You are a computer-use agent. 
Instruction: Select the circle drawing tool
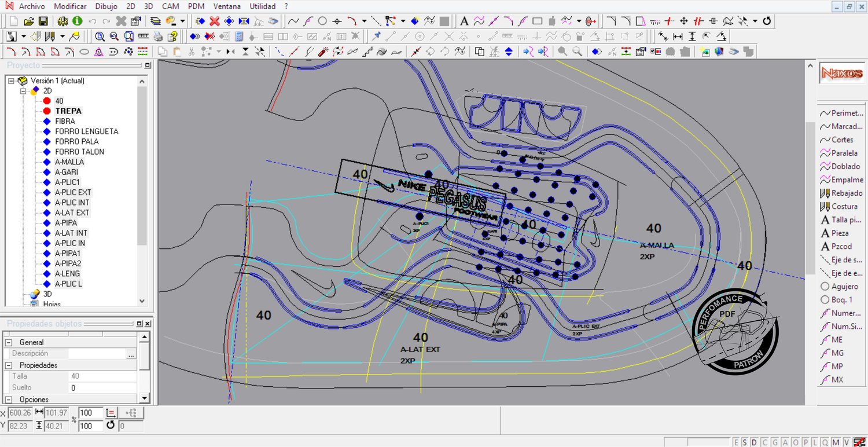[x=322, y=21]
